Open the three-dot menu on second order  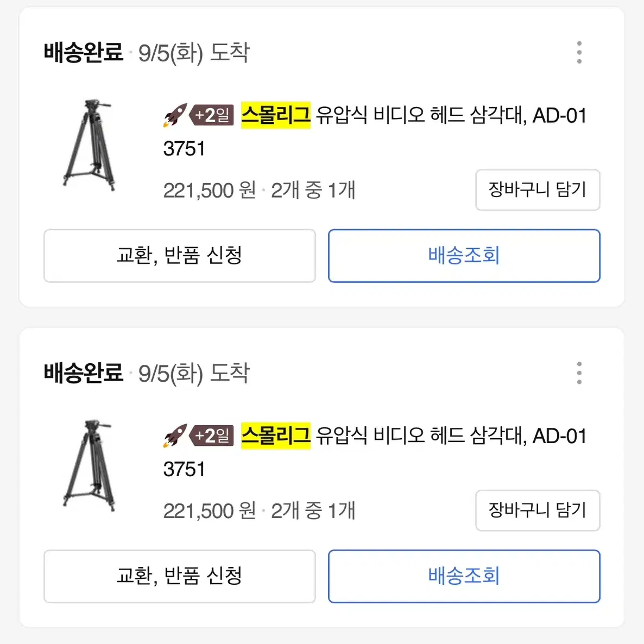click(579, 373)
